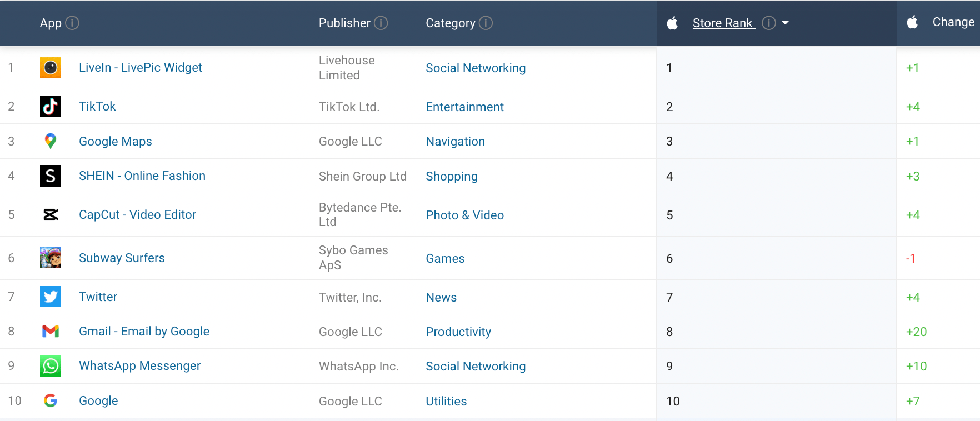
Task: Click the Subway Surfers app icon
Action: (51, 258)
